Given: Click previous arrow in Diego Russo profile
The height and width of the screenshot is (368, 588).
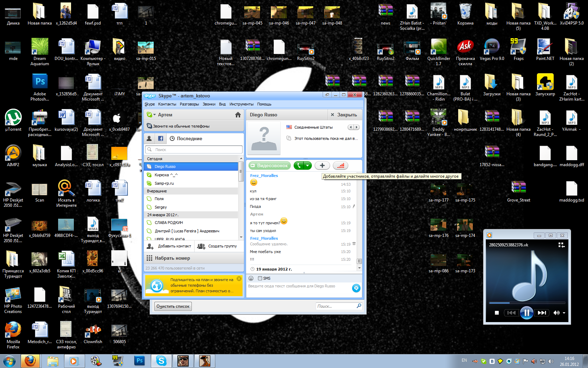Looking at the screenshot, I should pos(350,127).
